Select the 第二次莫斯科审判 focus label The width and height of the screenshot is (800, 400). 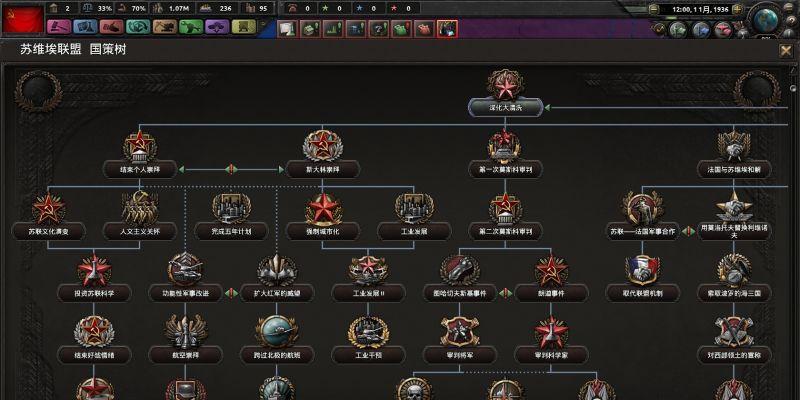point(506,231)
